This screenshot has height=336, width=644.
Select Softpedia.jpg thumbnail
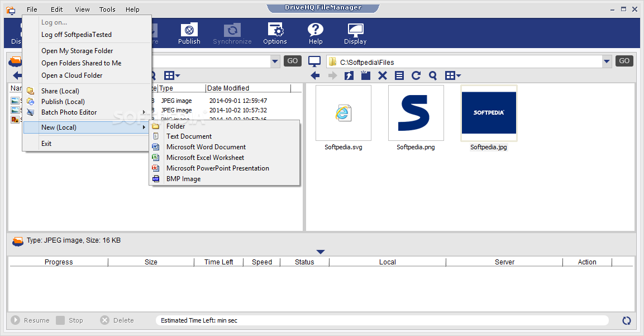tap(489, 113)
